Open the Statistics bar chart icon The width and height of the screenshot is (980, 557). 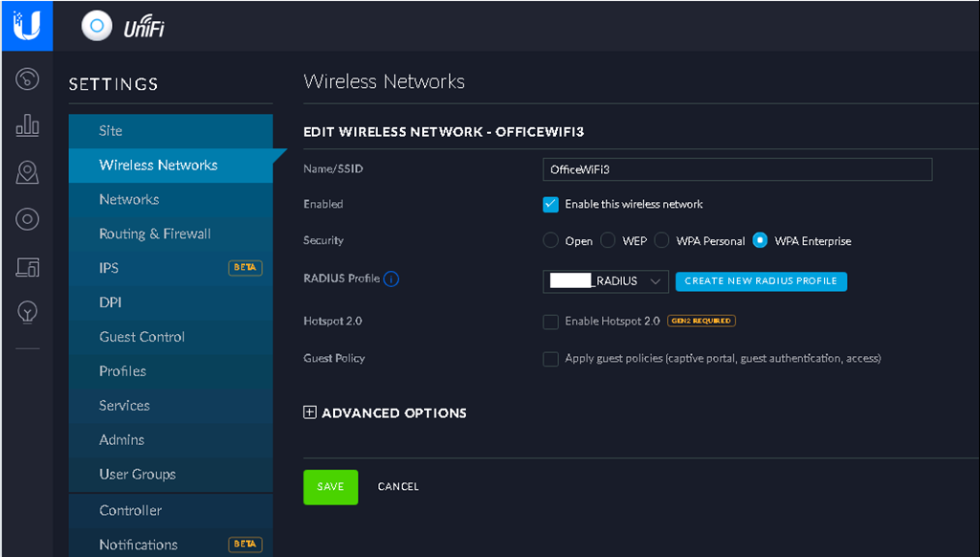point(27,125)
